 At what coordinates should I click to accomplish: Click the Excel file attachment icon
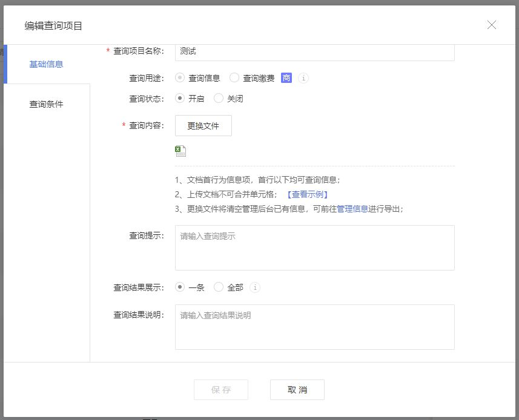tap(180, 151)
